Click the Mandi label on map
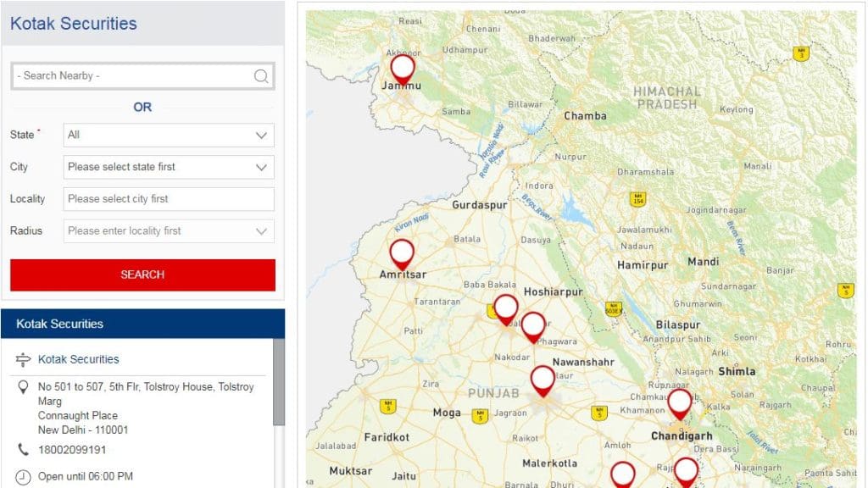 (703, 262)
